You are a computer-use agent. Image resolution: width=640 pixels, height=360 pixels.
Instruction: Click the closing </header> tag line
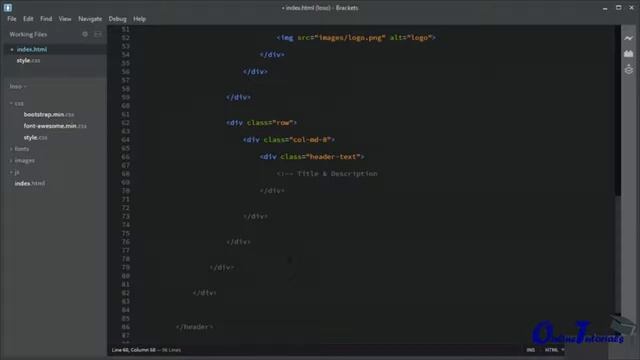tap(194, 327)
